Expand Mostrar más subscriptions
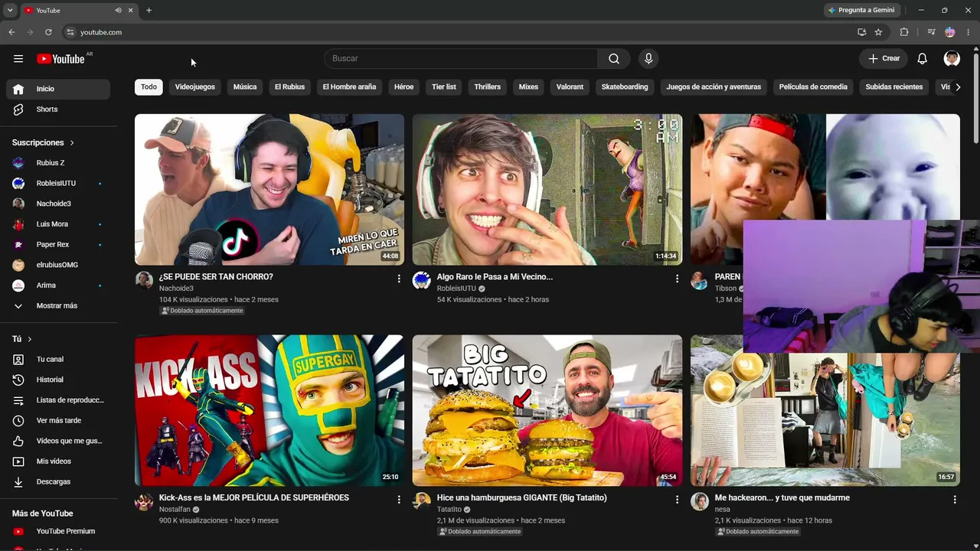Viewport: 980px width, 551px height. (58, 306)
